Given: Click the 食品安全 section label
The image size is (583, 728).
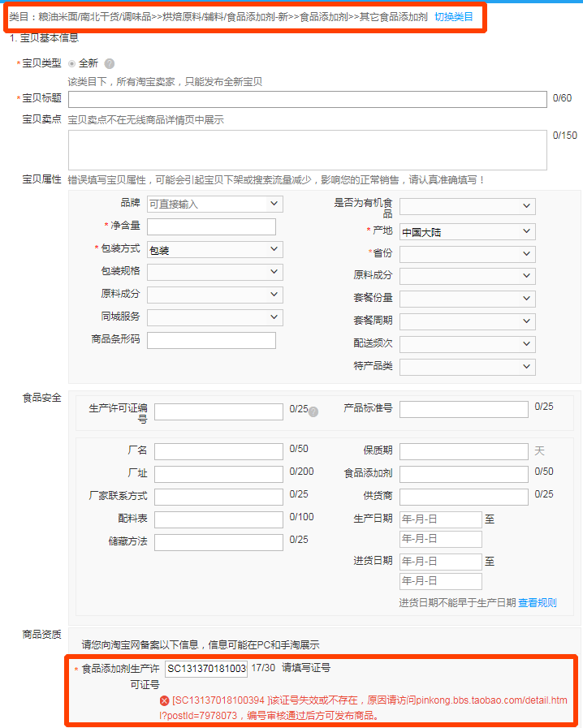Looking at the screenshot, I should (x=41, y=398).
